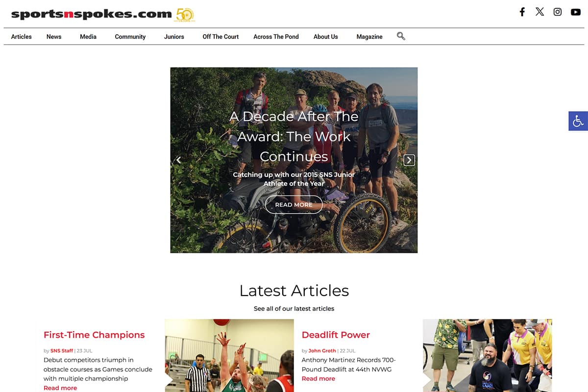The width and height of the screenshot is (588, 392).
Task: Select the Magazine menu item
Action: tap(369, 37)
